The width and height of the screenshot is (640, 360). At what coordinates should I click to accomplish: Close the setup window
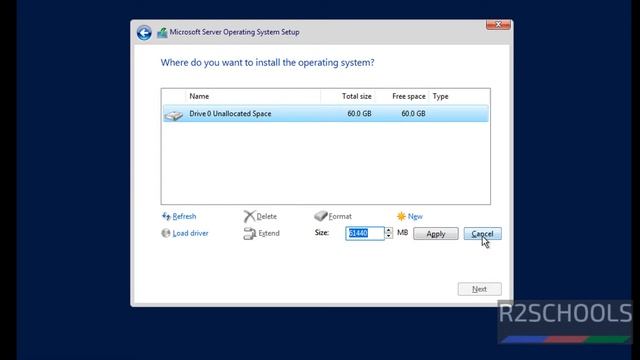coord(498,24)
